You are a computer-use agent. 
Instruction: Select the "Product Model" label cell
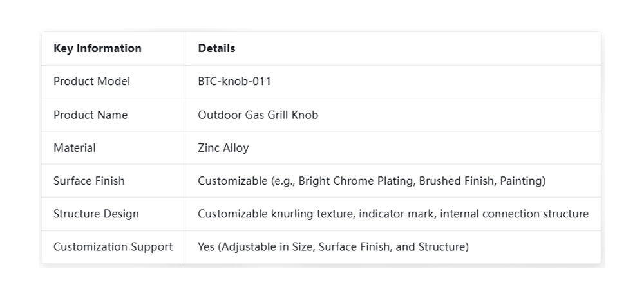pyautogui.click(x=91, y=82)
